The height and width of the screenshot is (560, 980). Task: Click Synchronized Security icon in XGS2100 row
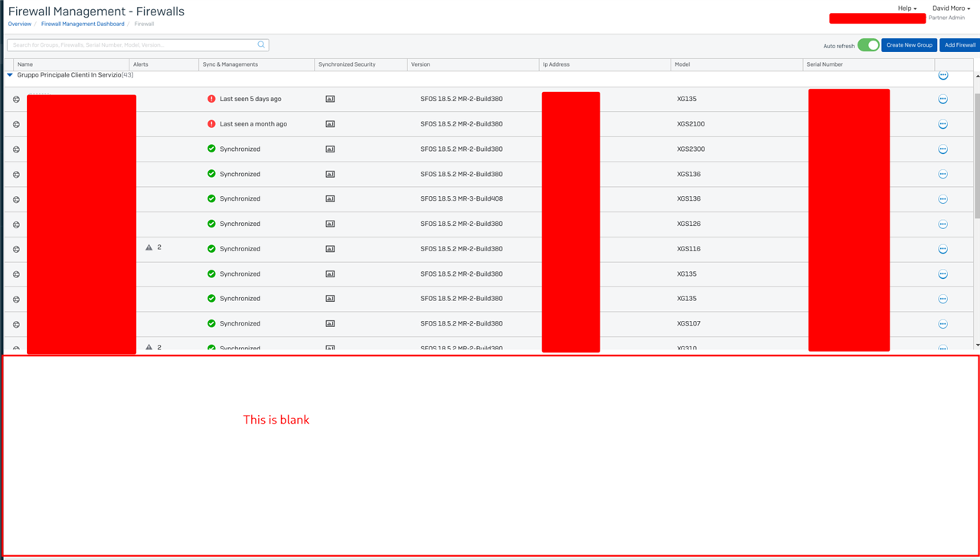tap(330, 124)
